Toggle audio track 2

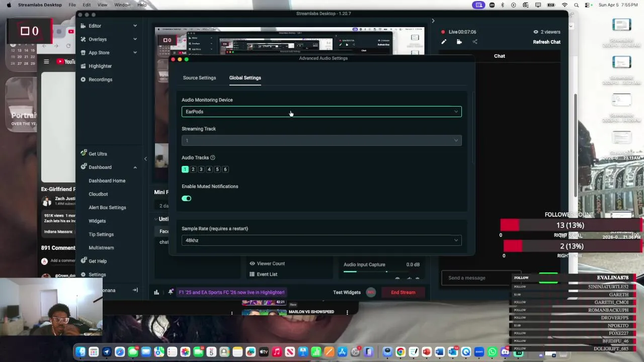click(x=193, y=169)
